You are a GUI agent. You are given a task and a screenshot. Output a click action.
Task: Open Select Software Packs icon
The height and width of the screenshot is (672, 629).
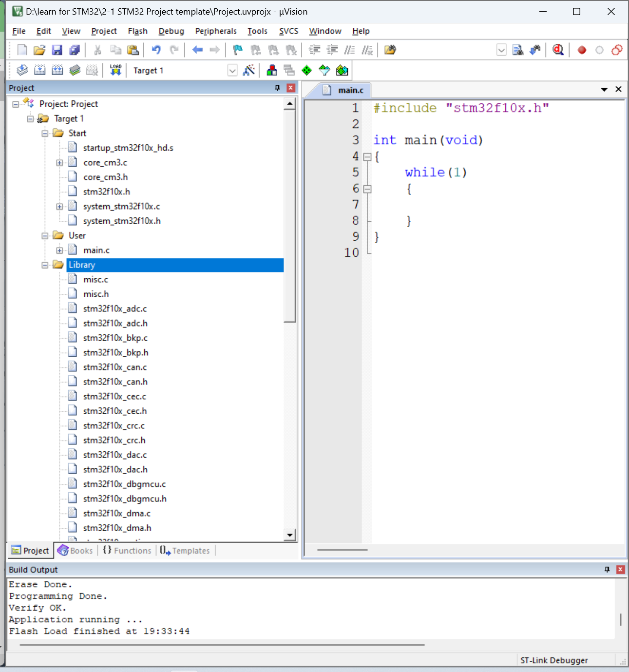[x=324, y=70]
